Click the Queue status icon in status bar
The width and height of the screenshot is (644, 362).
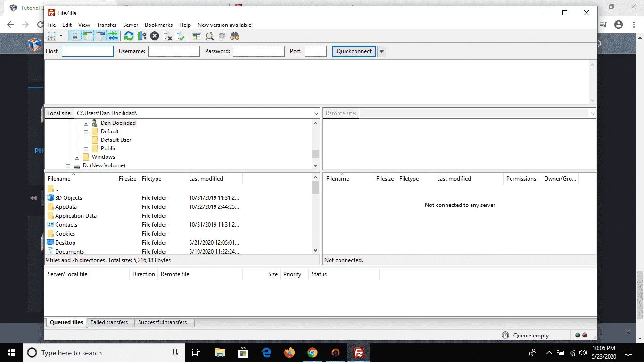tap(505, 335)
